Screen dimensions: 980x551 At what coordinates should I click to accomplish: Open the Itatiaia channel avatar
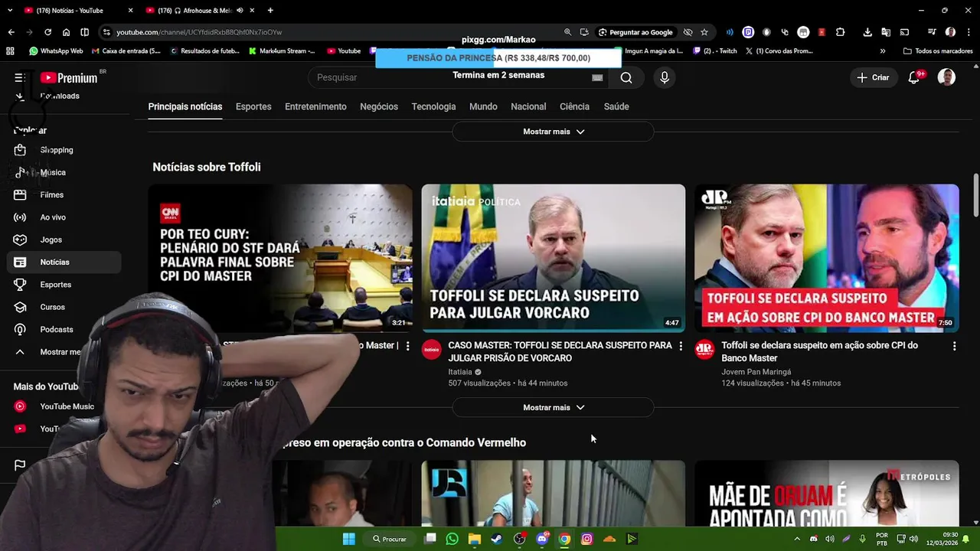pyautogui.click(x=432, y=350)
